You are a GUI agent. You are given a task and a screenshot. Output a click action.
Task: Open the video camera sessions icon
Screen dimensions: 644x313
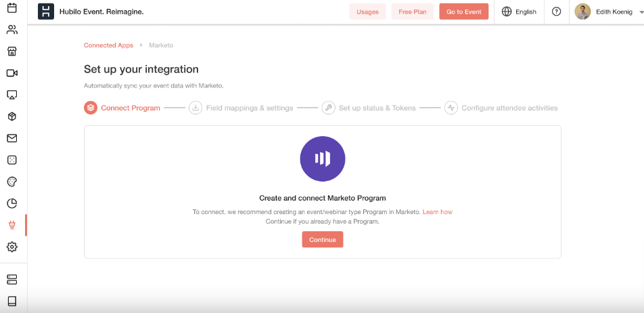(x=12, y=73)
